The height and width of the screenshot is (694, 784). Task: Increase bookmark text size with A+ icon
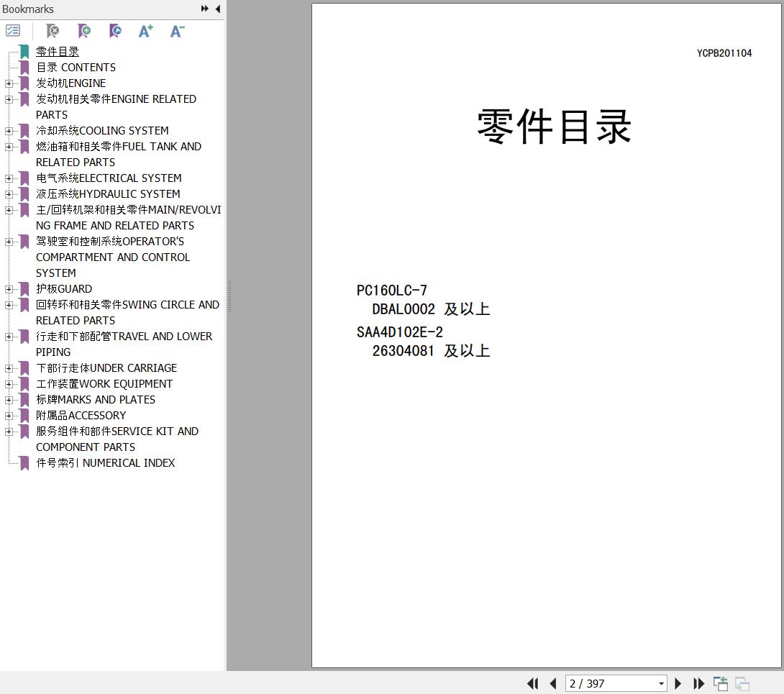[146, 31]
